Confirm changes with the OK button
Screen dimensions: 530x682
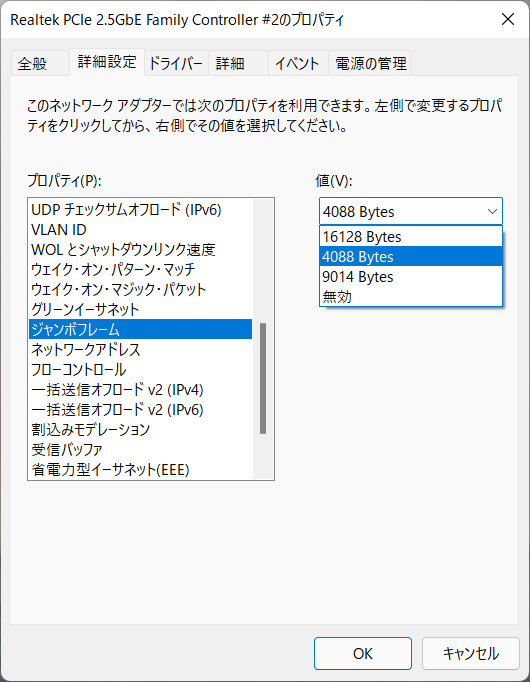point(363,653)
